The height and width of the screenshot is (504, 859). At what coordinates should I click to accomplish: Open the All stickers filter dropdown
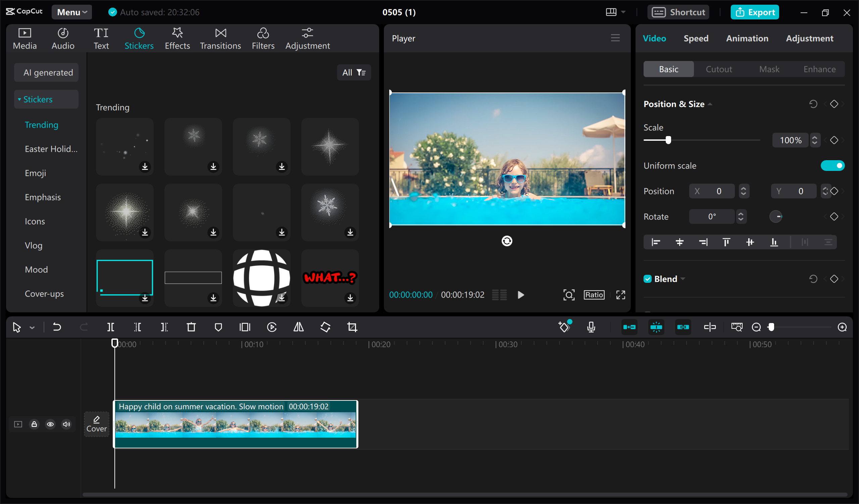[353, 72]
